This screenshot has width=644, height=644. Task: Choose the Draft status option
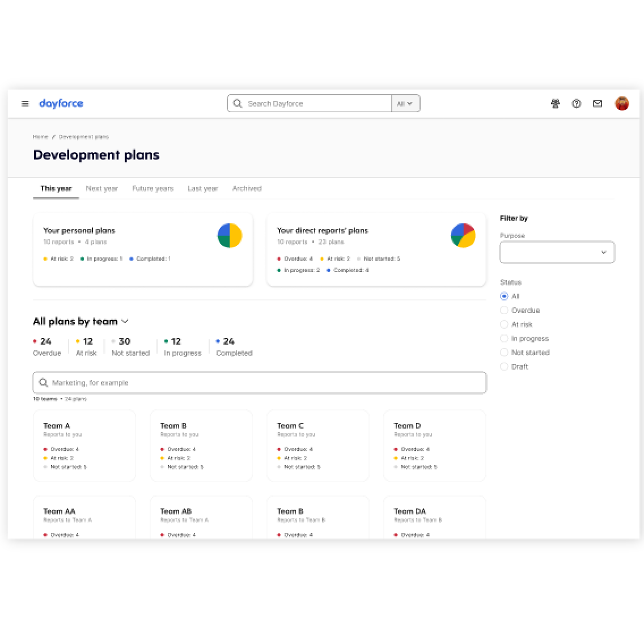tap(504, 366)
